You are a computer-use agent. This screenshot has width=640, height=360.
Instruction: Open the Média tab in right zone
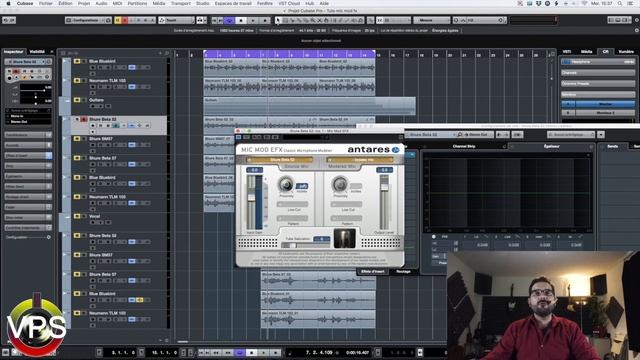click(x=587, y=52)
